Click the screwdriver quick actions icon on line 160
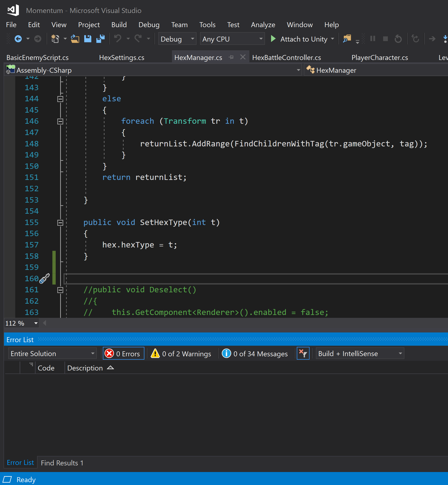This screenshot has height=485, width=448. pyautogui.click(x=45, y=278)
